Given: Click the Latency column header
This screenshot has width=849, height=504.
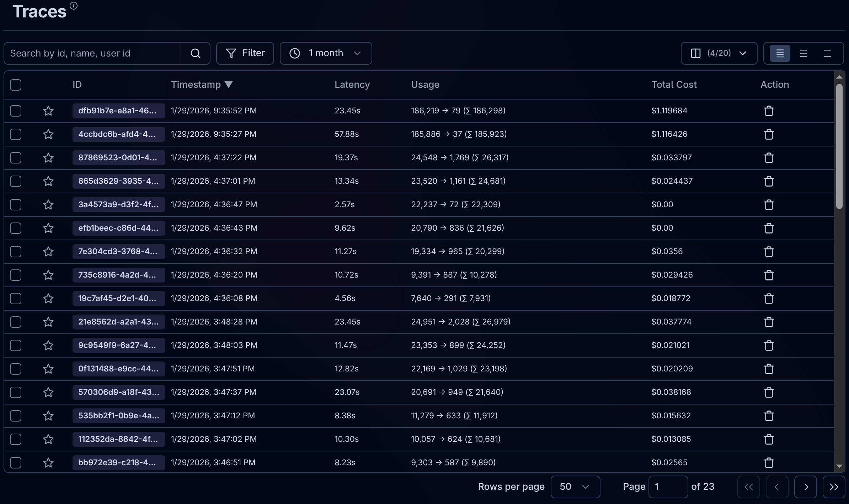Looking at the screenshot, I should [352, 85].
